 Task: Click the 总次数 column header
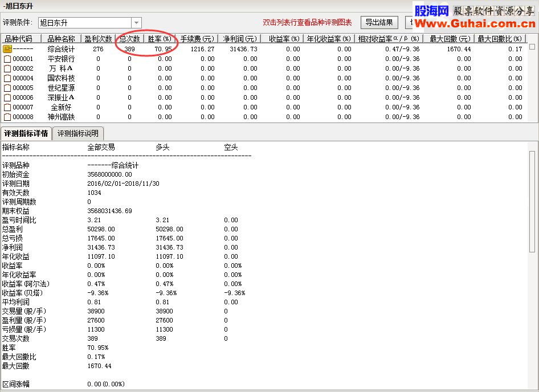[129, 39]
